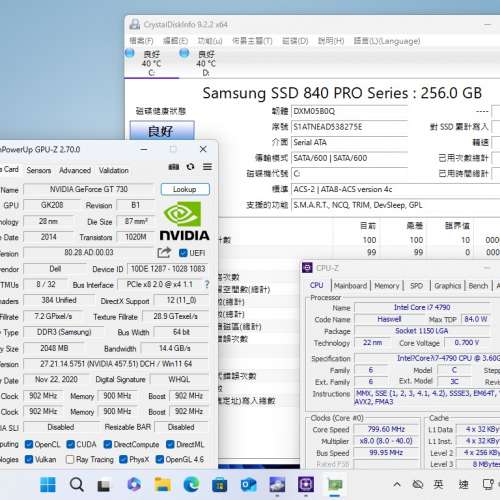Open the 語言(L)(Language) menu

387,41
